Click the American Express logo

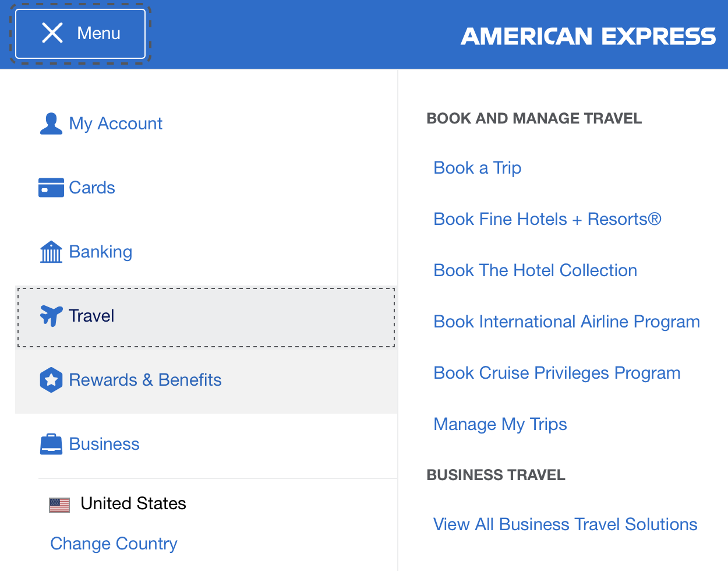tap(588, 36)
